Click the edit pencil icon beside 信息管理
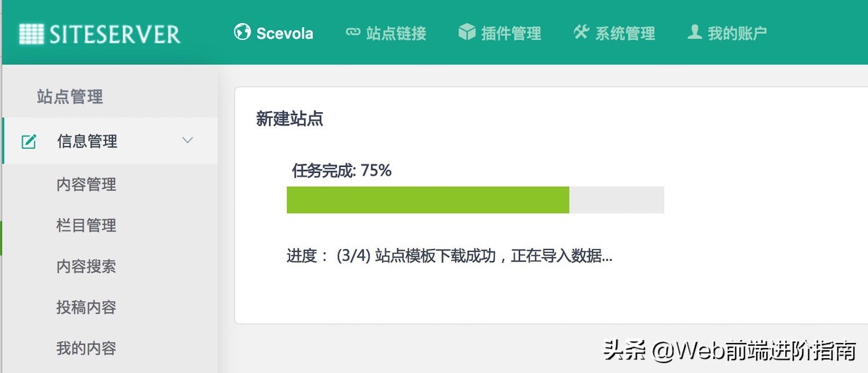868x373 pixels. (28, 140)
